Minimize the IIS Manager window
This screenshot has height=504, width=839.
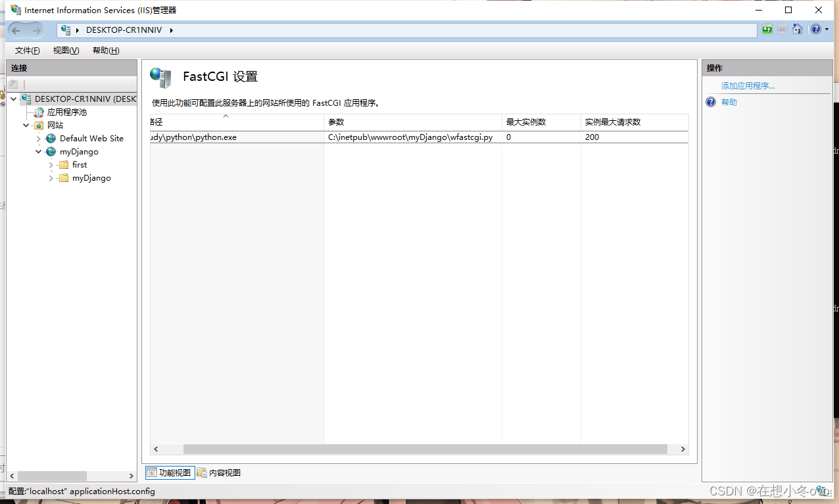(758, 10)
